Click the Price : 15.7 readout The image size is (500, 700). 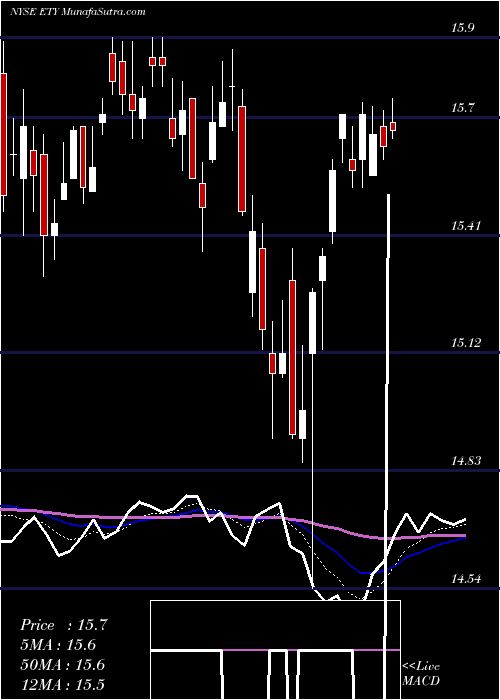tap(64, 625)
